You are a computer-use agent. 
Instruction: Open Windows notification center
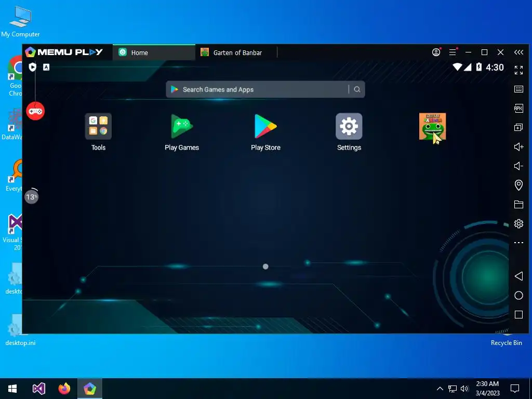click(515, 389)
